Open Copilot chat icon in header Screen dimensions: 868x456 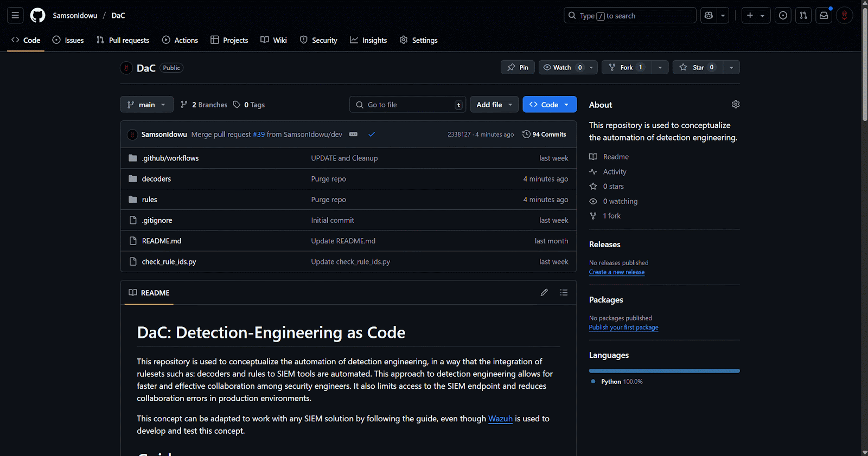pos(709,15)
